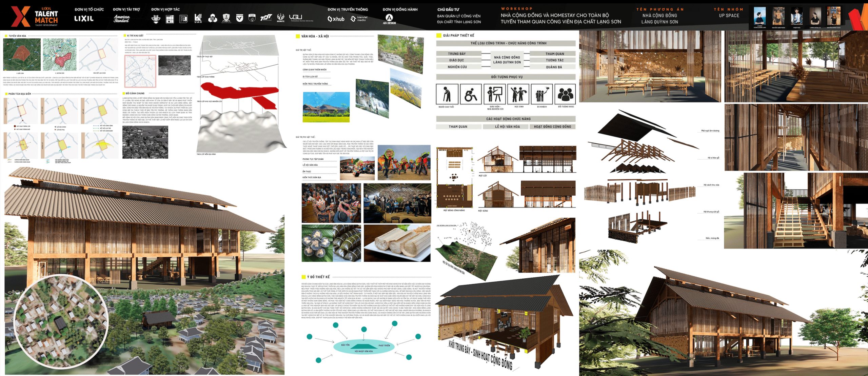Click the 'TƯƠNG TÁC' function box
Screen dimensions: 868x376
pos(553,60)
